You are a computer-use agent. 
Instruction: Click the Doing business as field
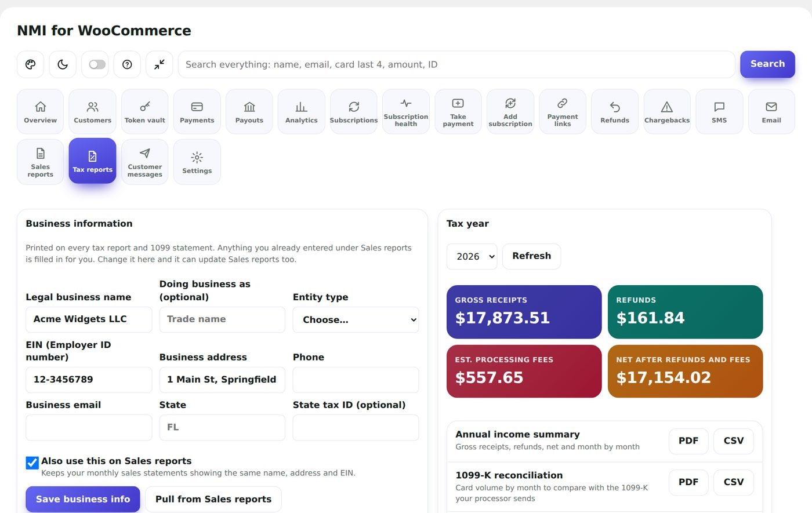click(x=222, y=319)
